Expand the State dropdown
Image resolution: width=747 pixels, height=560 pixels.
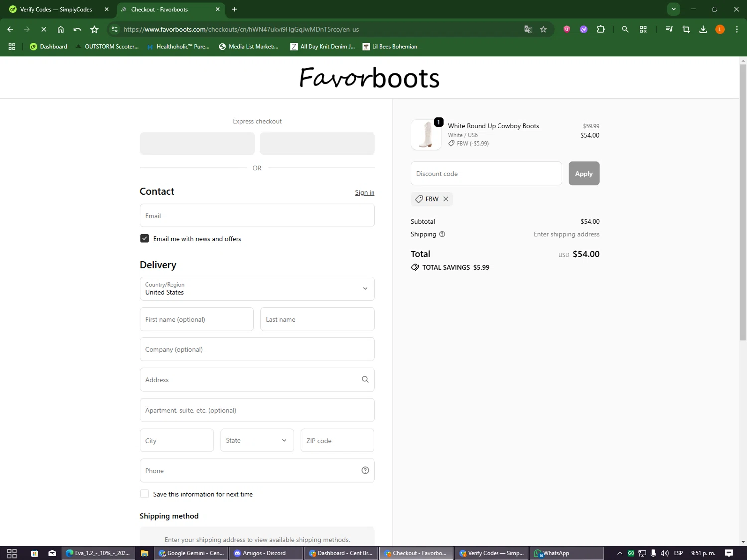[257, 441]
